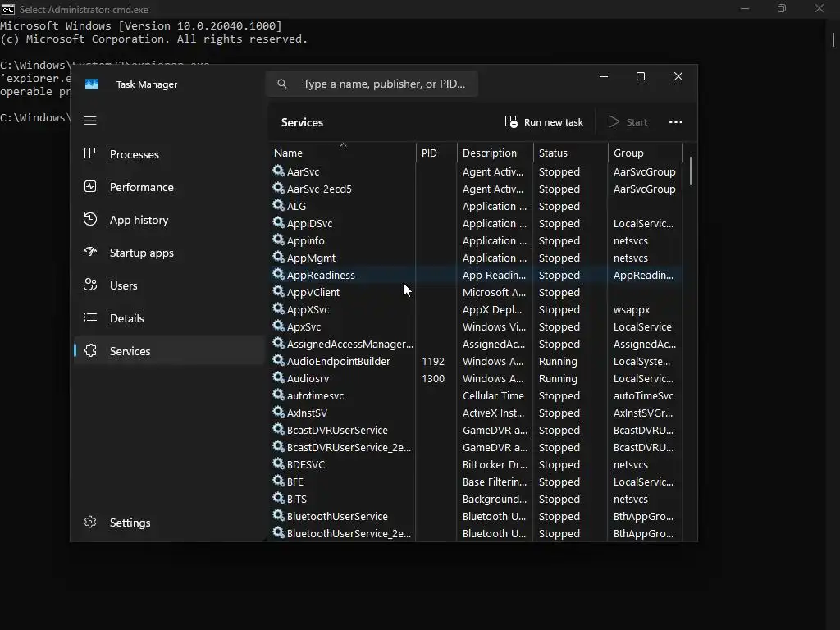This screenshot has width=840, height=630.
Task: Select the AudioEndpointBuilder service row
Action: [x=338, y=362]
